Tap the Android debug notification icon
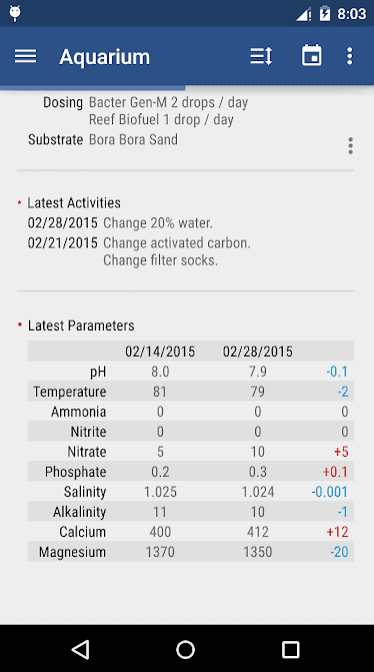The width and height of the screenshot is (374, 672). [15, 13]
